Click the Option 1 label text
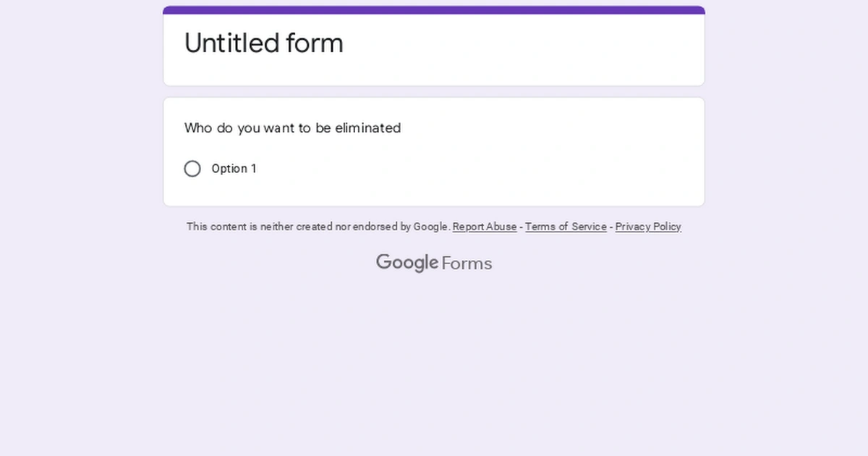Viewport: 868px width, 456px height. click(234, 169)
